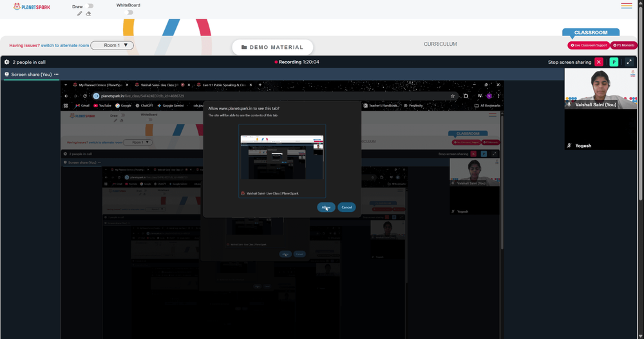This screenshot has width=644, height=339.
Task: Click the PlanetSpark logo in main header
Action: (32, 6)
